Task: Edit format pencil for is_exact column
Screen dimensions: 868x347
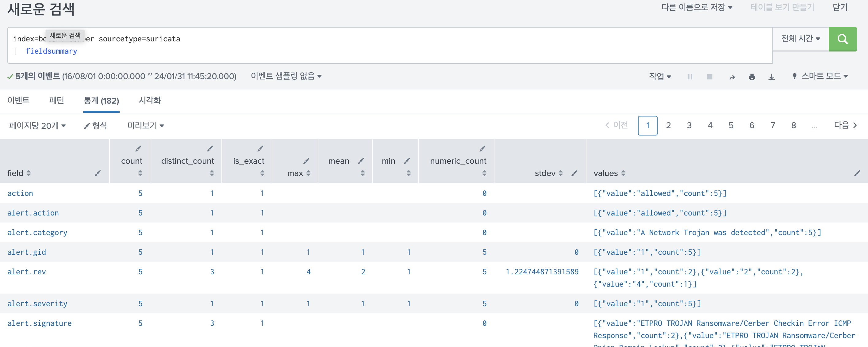Action: click(x=260, y=149)
